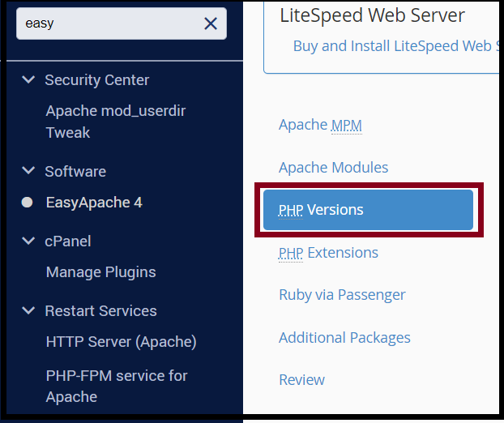Go to the Review tab
This screenshot has width=504, height=423.
click(x=301, y=380)
